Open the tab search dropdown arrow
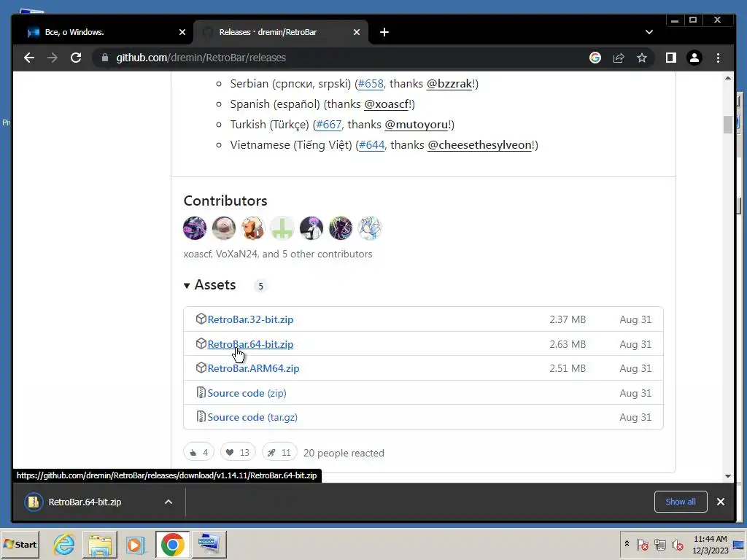 click(649, 32)
